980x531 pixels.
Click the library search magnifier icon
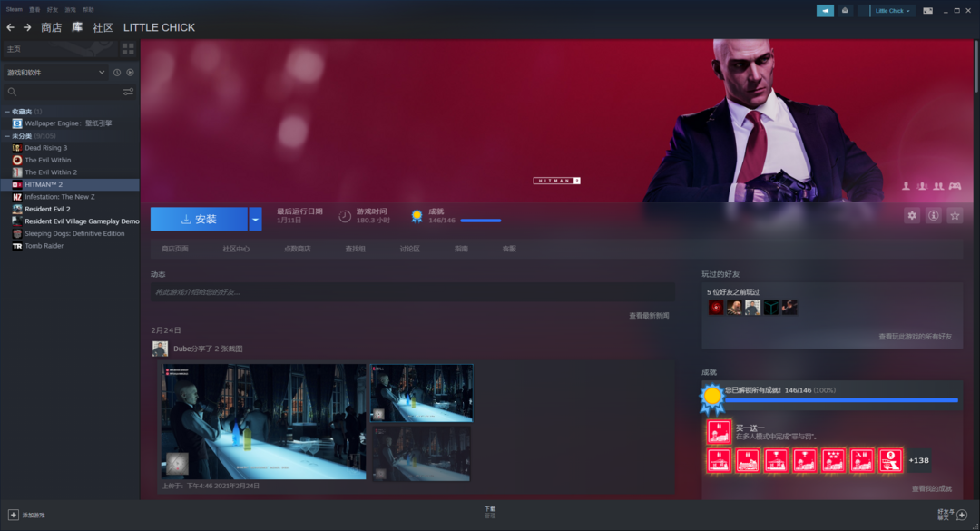pyautogui.click(x=12, y=92)
